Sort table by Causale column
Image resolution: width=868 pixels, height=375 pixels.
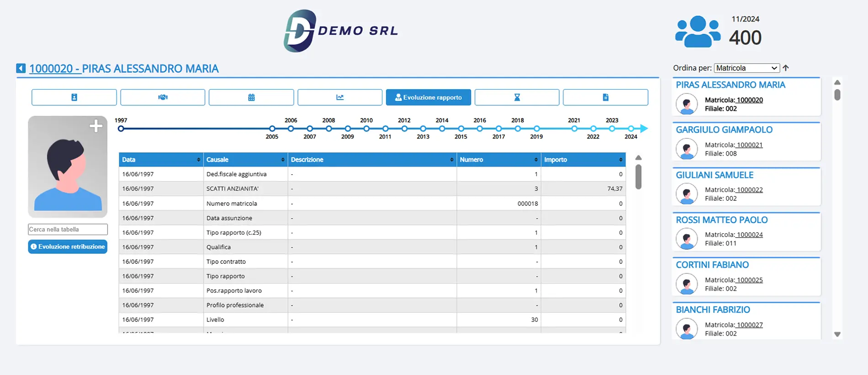pos(245,160)
